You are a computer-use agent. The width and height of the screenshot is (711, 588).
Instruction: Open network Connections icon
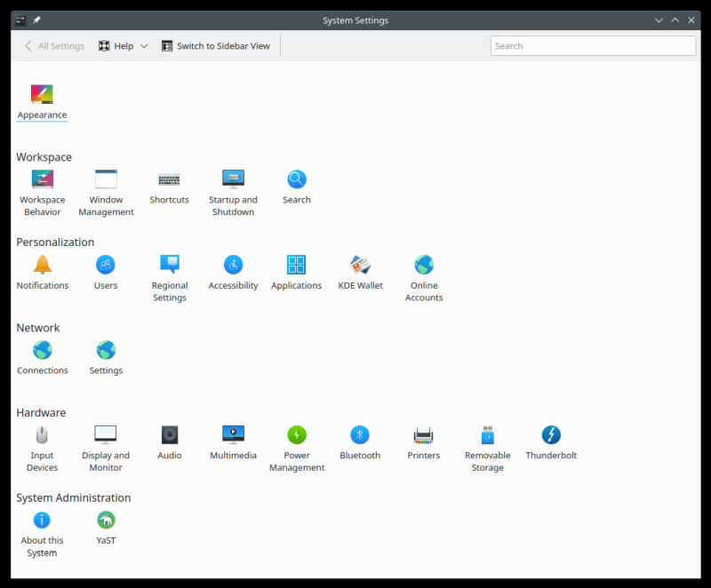pos(43,350)
